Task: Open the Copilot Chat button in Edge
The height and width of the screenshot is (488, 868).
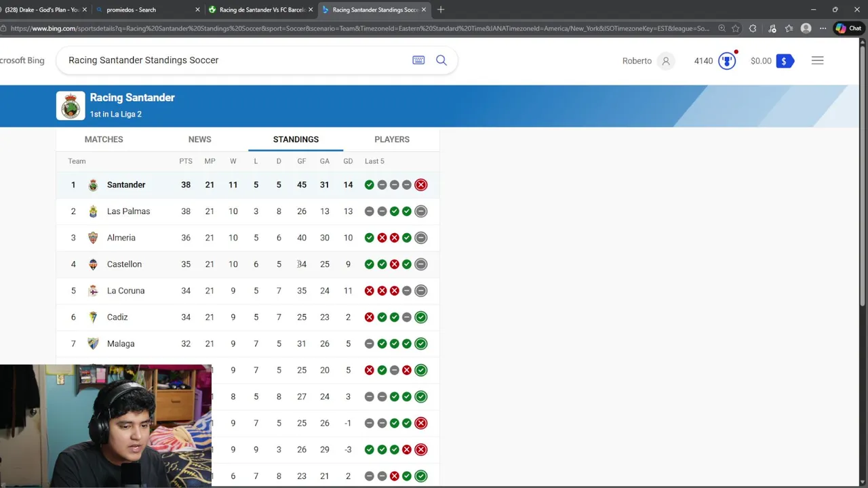Action: click(x=848, y=28)
